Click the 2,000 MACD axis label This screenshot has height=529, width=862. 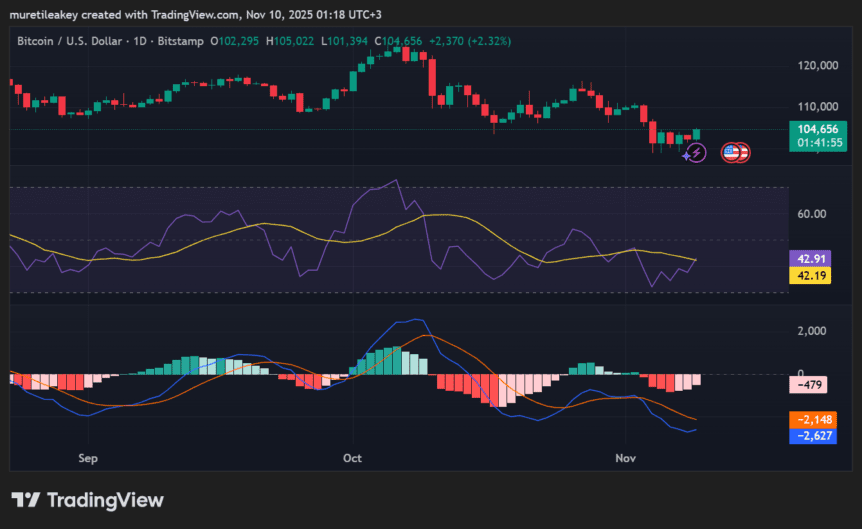click(813, 331)
